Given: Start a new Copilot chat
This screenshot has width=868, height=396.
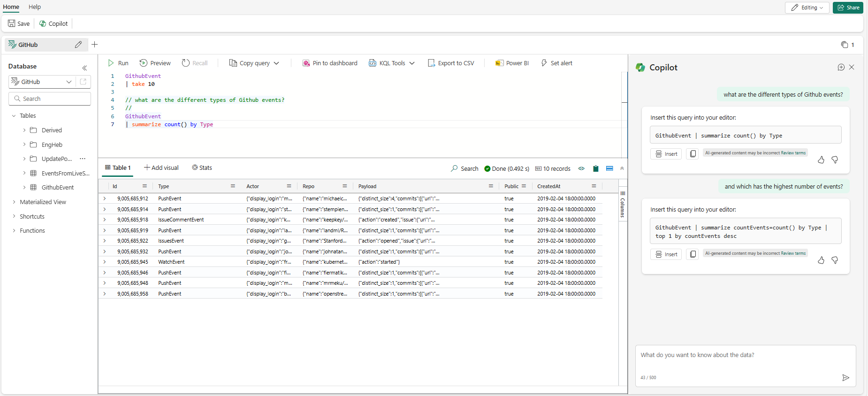Looking at the screenshot, I should click(x=841, y=67).
